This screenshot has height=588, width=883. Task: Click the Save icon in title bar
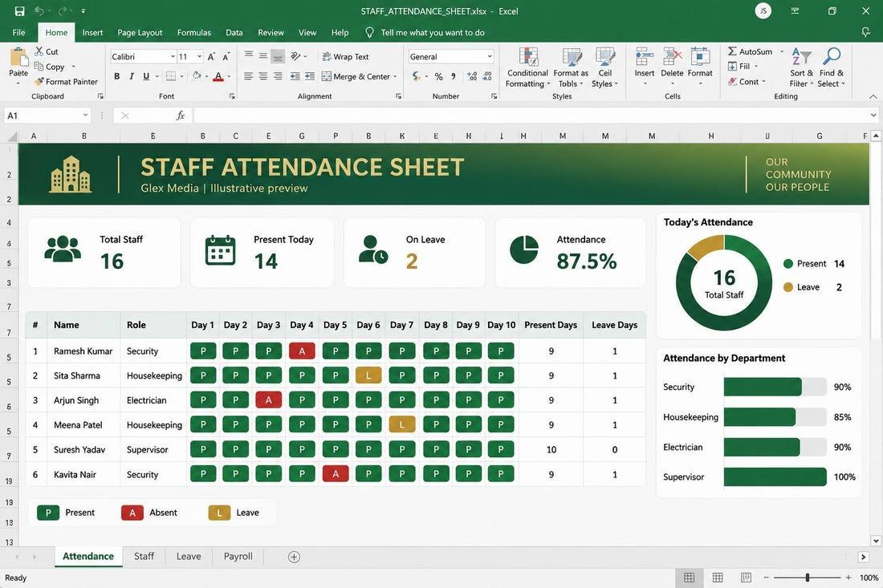tap(20, 10)
